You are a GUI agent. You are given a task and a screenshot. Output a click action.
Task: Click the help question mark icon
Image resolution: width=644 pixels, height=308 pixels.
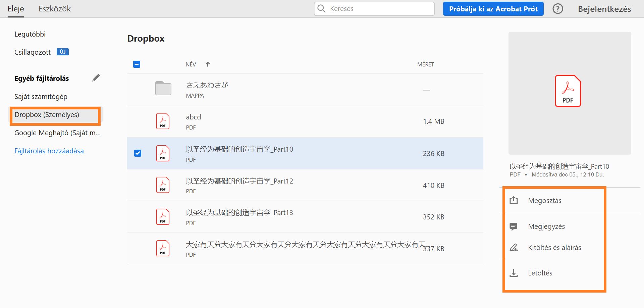(x=558, y=9)
